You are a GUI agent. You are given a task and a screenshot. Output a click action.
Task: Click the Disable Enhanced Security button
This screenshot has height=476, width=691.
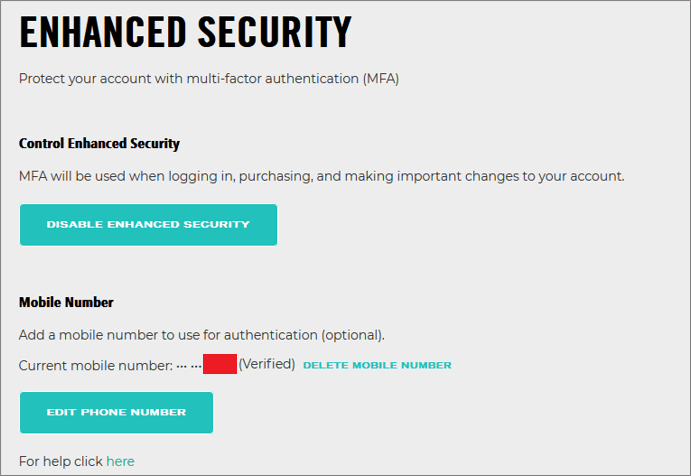148,225
